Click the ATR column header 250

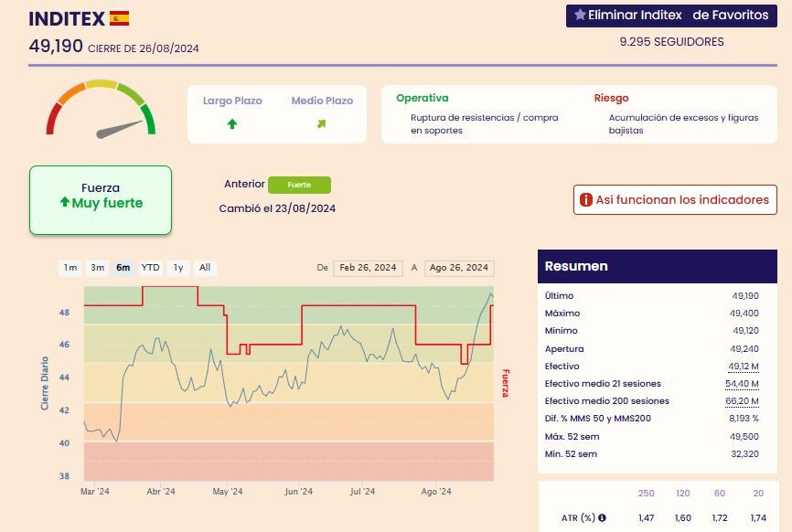[x=646, y=493]
